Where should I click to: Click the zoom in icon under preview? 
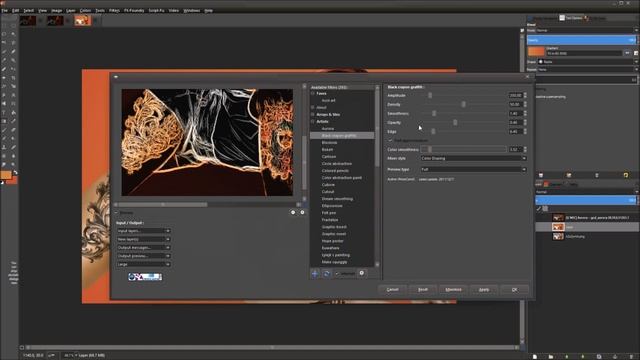302,212
